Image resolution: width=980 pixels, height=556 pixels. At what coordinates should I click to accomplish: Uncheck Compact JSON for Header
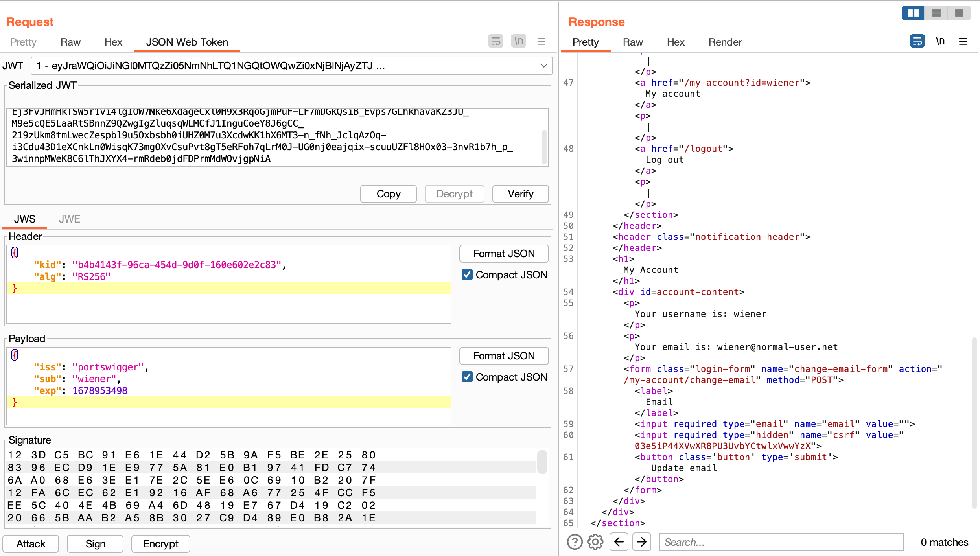pyautogui.click(x=467, y=274)
